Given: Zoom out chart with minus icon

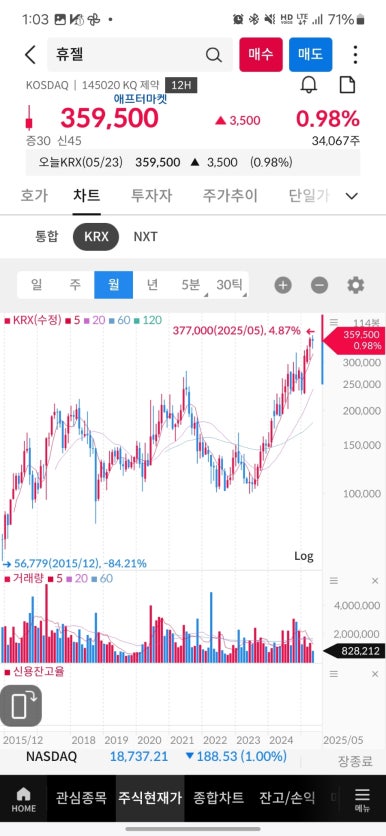Looking at the screenshot, I should pyautogui.click(x=319, y=285).
